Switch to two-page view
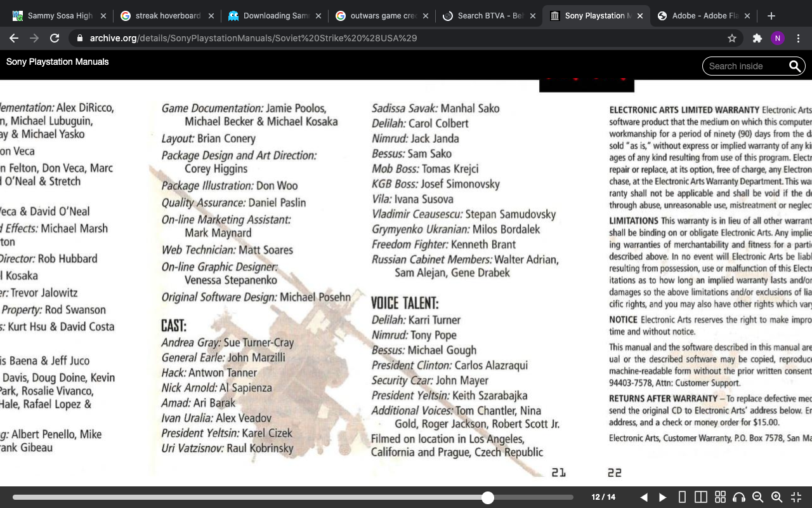 click(701, 497)
